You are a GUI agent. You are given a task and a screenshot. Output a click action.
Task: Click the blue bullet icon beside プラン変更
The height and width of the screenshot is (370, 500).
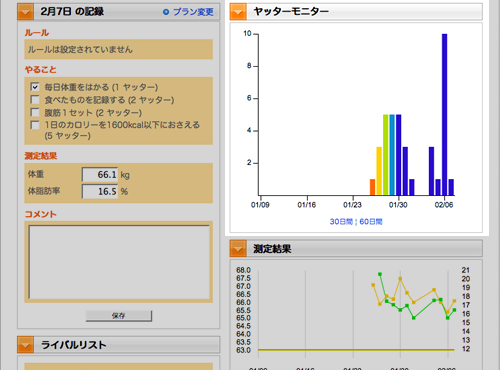click(166, 12)
